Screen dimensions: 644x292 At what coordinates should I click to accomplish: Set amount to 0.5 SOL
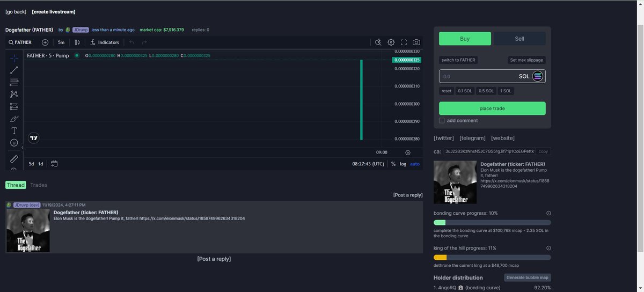tap(486, 91)
